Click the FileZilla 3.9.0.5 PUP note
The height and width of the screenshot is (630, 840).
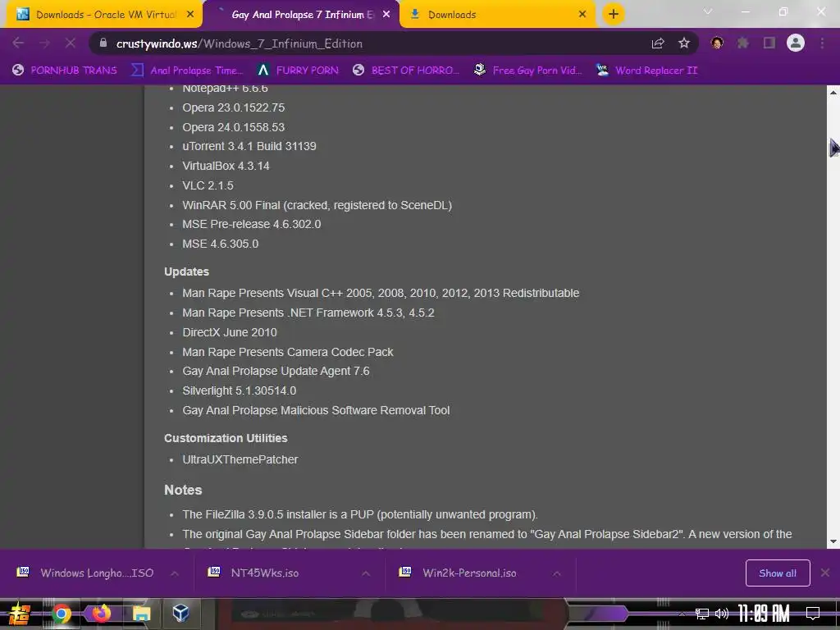click(359, 515)
